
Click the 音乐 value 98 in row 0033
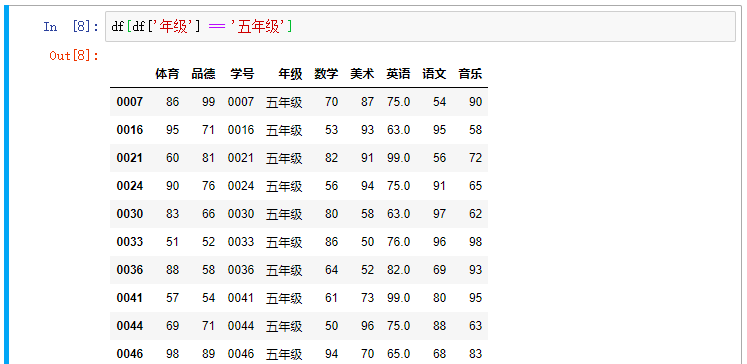pyautogui.click(x=475, y=242)
